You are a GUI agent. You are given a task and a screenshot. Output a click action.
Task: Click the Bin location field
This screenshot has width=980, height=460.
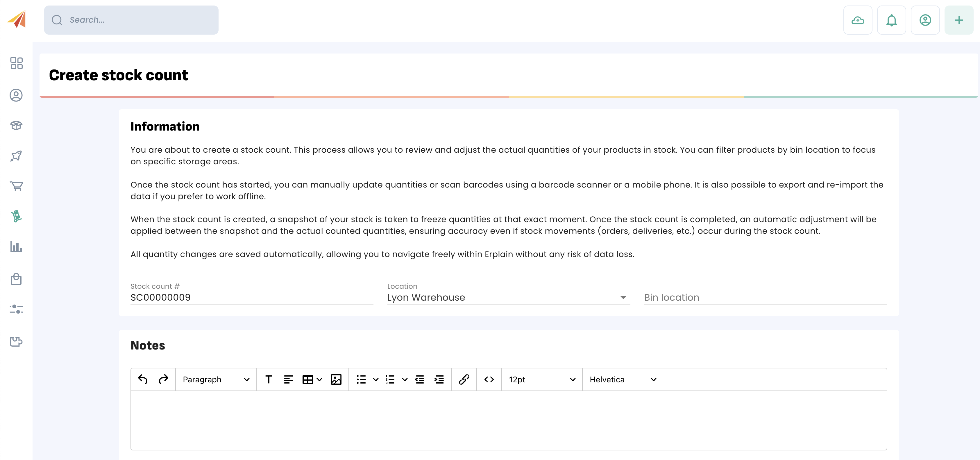coord(765,297)
